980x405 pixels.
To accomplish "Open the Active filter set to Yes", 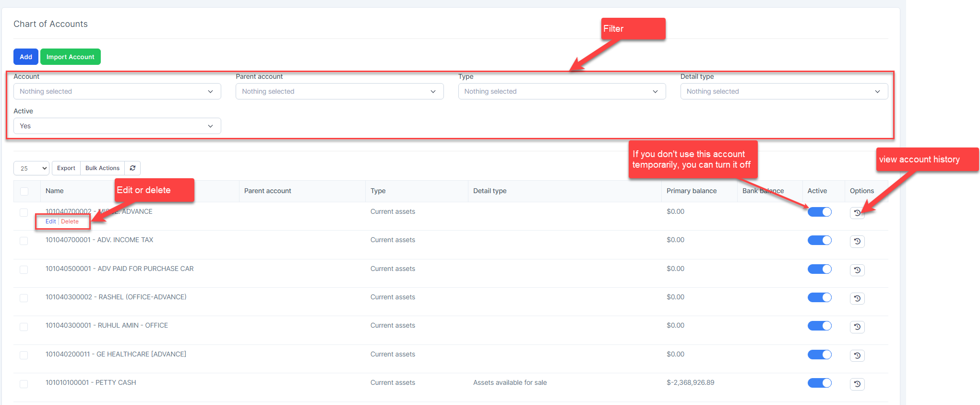I will (x=117, y=126).
